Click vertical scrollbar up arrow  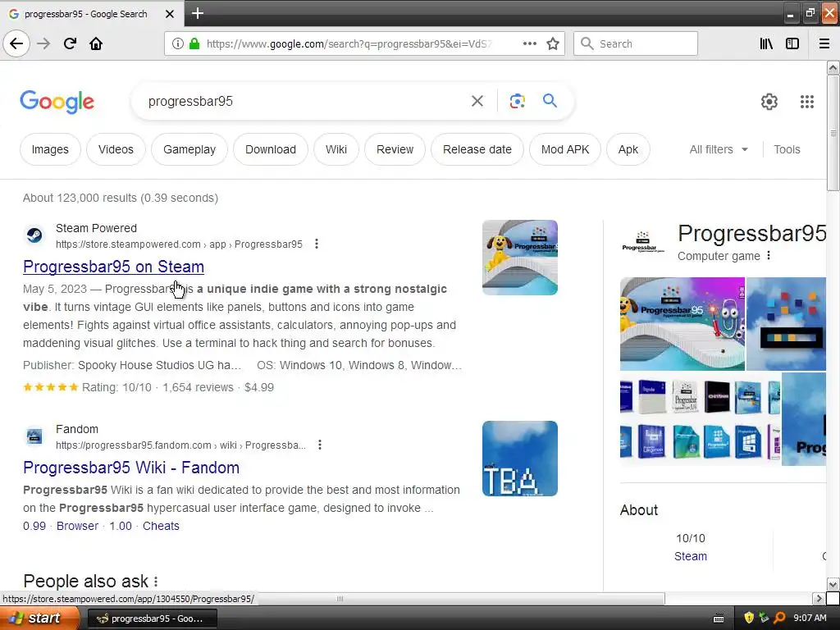click(833, 67)
